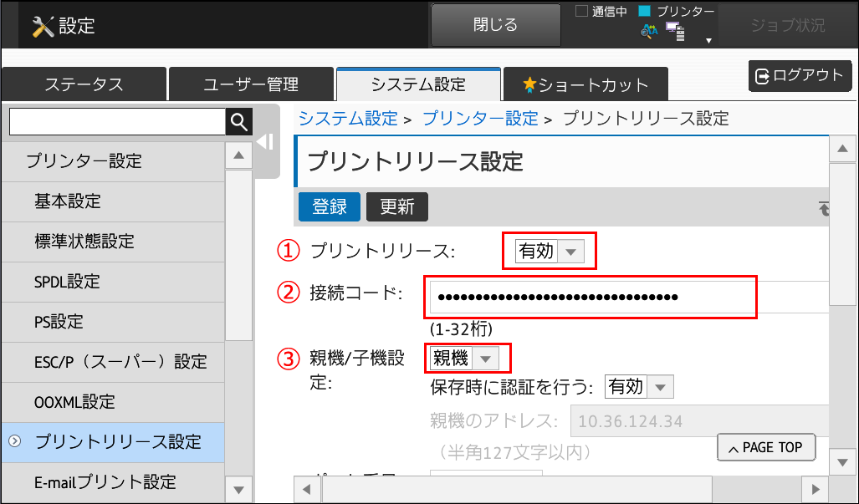The image size is (859, 504).
Task: Open the 親機/子機設定 dropdown
Action: click(464, 359)
